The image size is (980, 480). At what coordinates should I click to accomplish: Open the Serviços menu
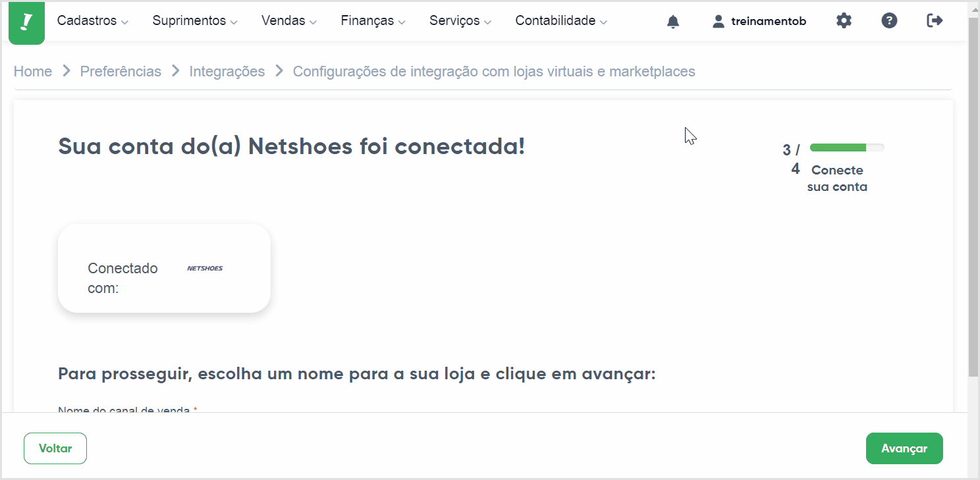coord(460,21)
